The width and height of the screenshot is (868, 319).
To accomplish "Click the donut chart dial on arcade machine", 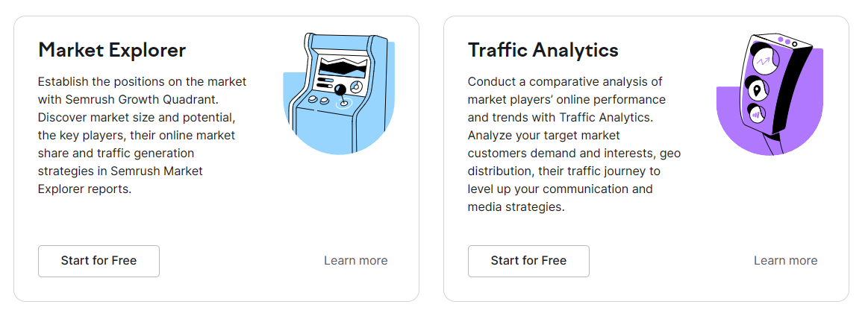I will coord(356,87).
